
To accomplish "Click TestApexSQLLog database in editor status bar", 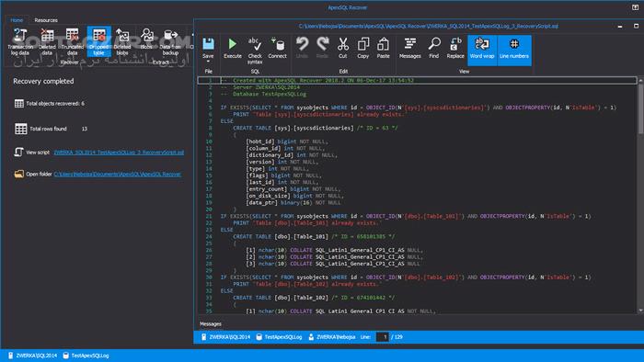I will pos(280,337).
